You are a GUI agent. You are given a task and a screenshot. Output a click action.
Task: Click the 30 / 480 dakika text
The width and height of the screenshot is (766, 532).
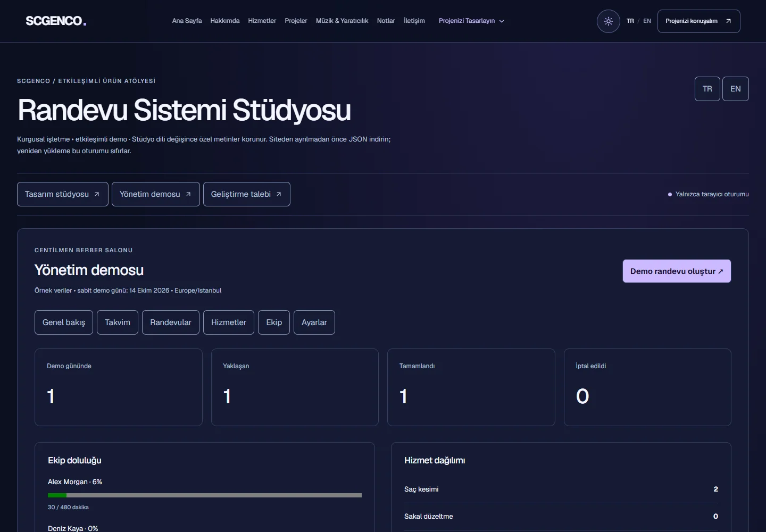coord(68,508)
